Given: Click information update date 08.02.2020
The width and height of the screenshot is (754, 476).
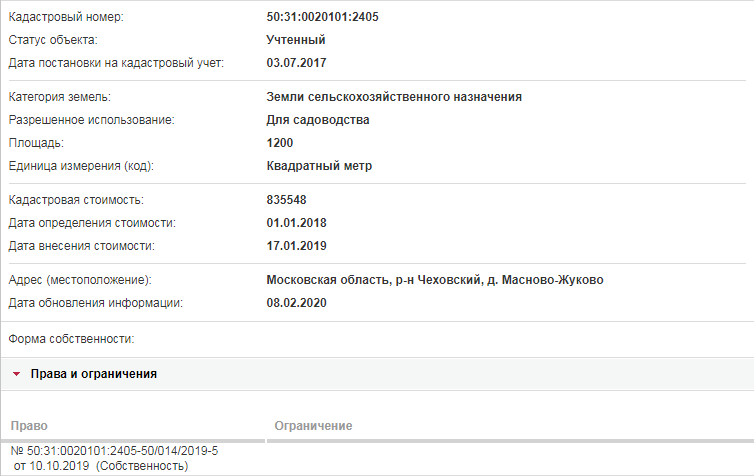Looking at the screenshot, I should [296, 303].
